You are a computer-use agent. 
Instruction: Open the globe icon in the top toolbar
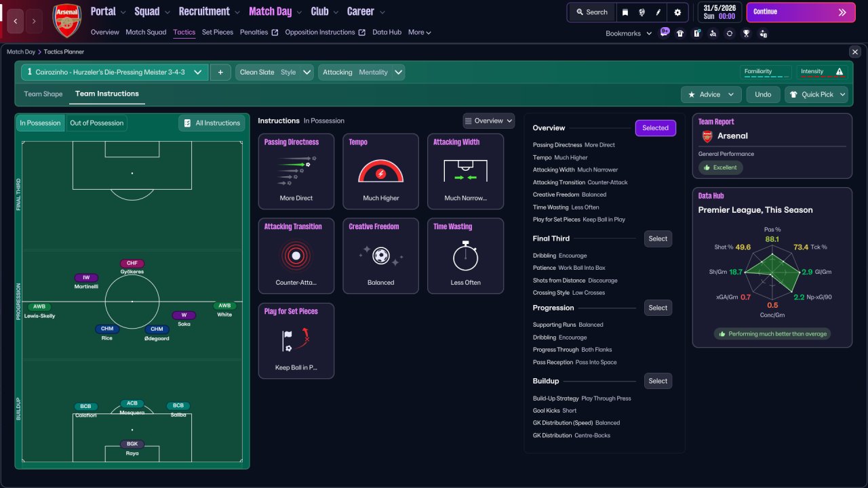(x=642, y=12)
